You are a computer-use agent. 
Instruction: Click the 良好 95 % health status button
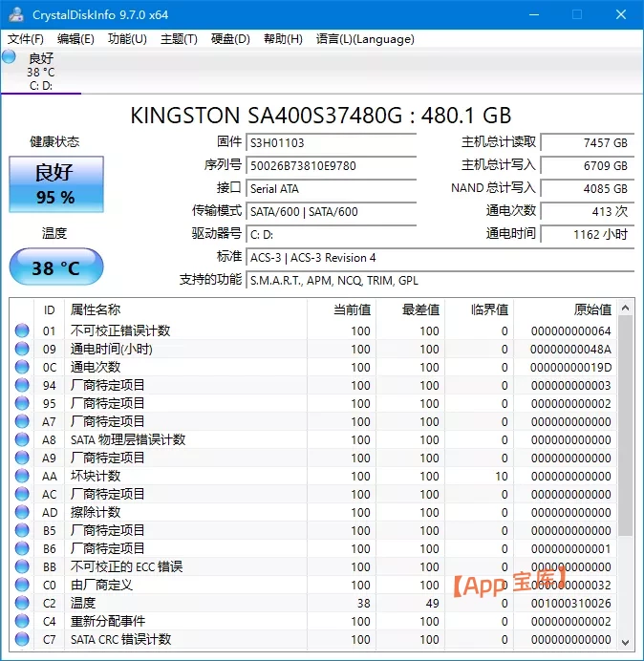[x=55, y=184]
